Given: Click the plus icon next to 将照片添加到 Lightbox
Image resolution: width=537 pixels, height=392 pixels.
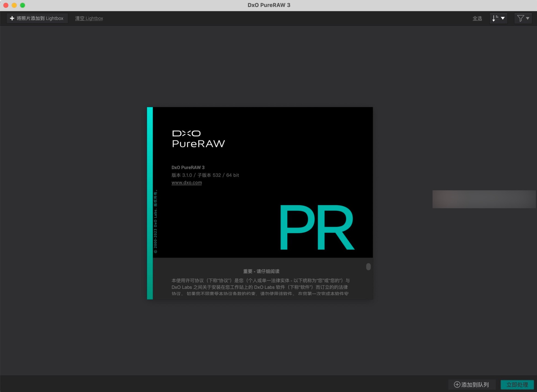Looking at the screenshot, I should pos(12,18).
